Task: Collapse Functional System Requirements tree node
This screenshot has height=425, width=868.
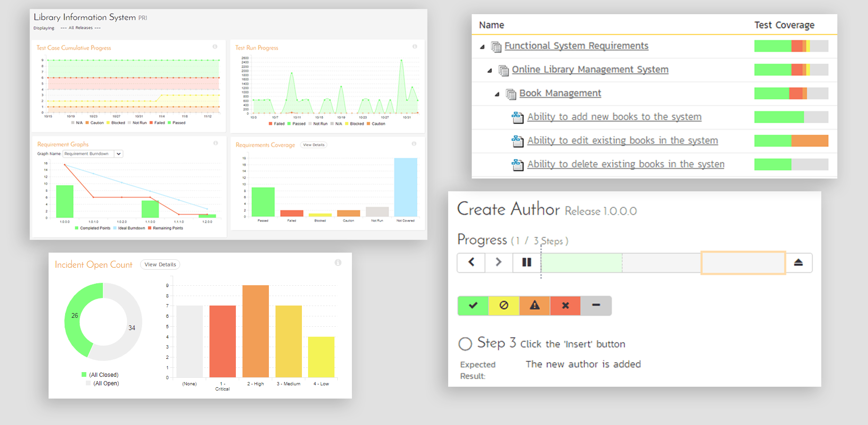Action: coord(482,47)
